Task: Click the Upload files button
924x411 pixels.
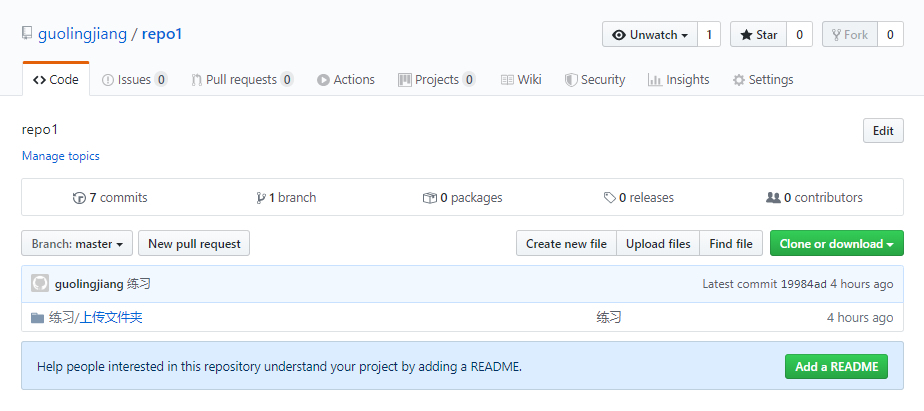Action: pos(658,244)
